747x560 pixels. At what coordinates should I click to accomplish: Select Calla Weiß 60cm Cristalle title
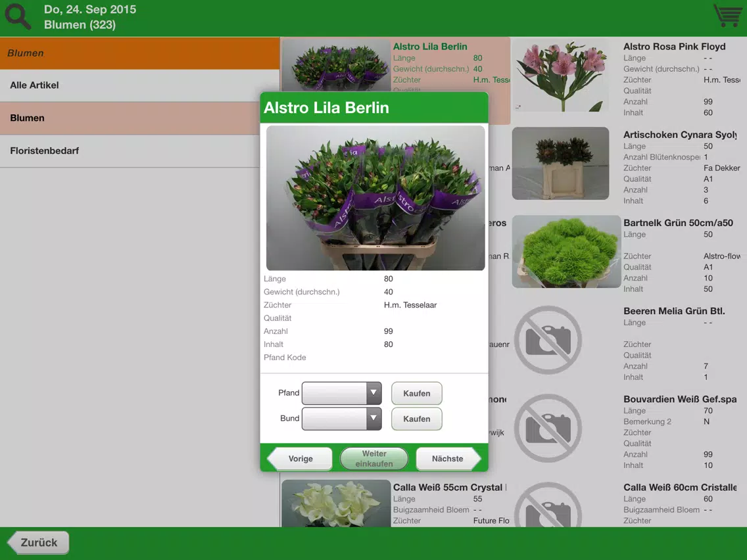point(680,487)
